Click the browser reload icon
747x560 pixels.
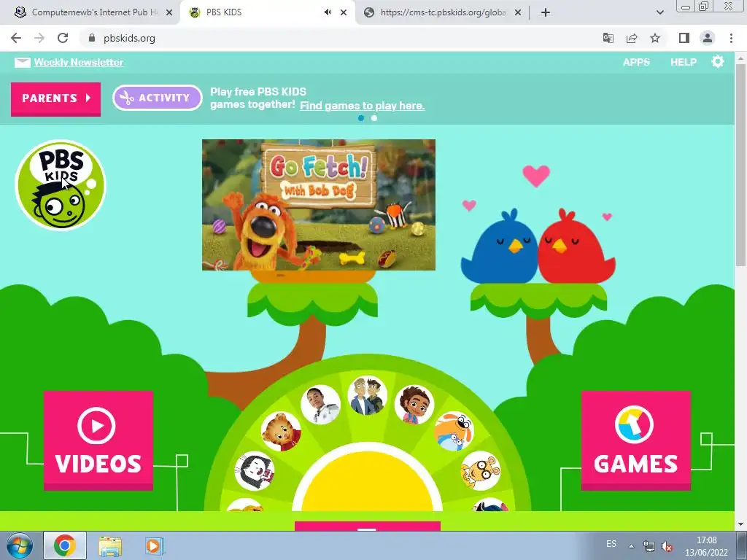(x=63, y=38)
